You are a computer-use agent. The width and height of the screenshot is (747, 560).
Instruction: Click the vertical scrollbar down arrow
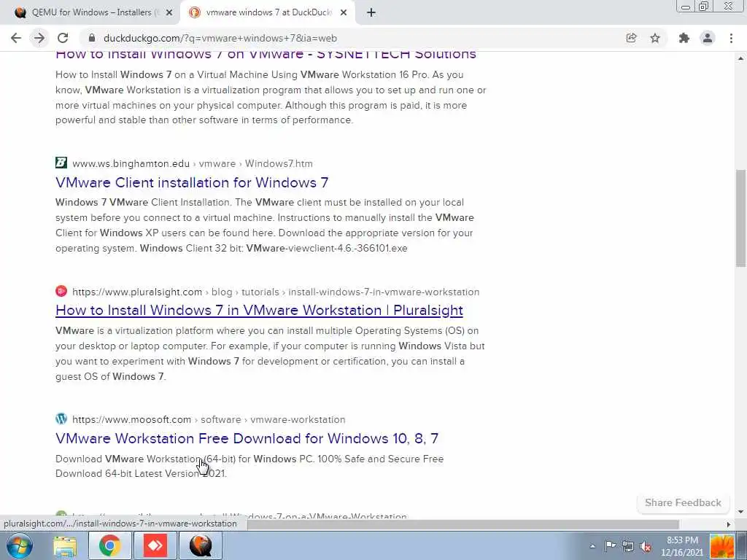[741, 513]
